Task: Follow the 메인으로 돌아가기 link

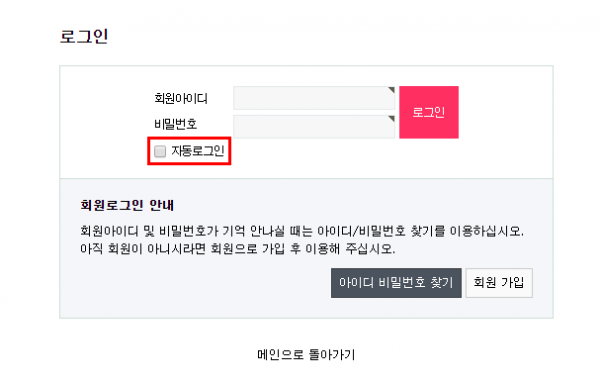Action: tap(306, 354)
